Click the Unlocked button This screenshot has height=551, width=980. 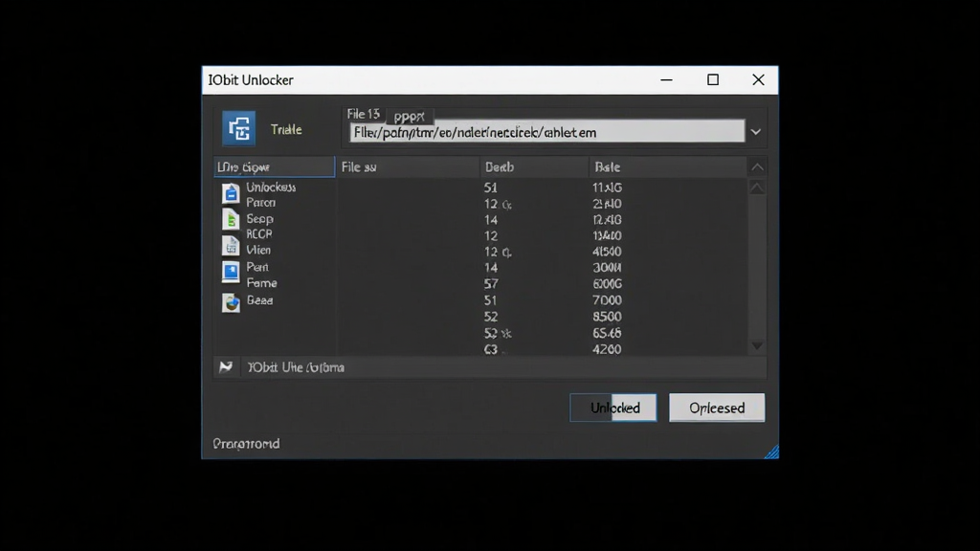[x=613, y=408]
